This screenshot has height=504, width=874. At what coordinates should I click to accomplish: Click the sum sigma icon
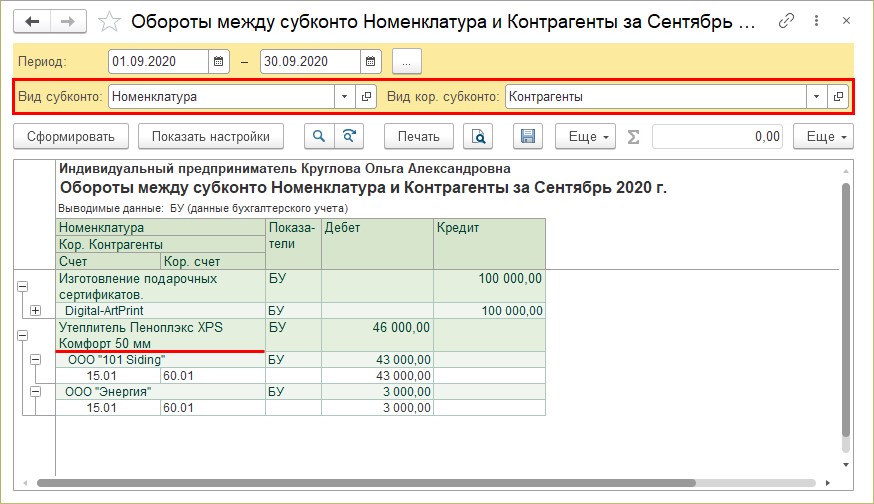pos(633,137)
